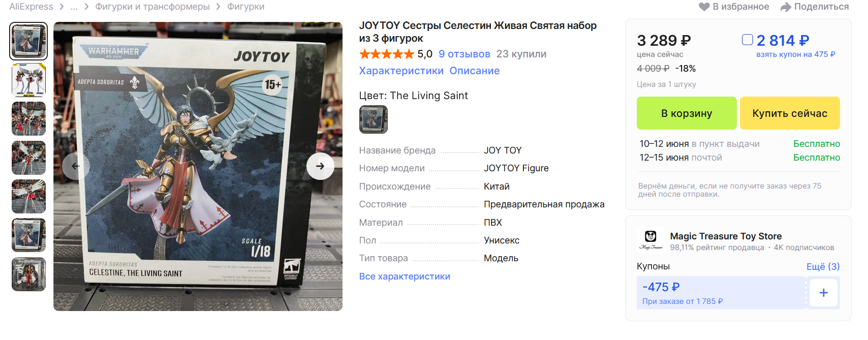Select The Living Saint color swatch

(x=374, y=119)
